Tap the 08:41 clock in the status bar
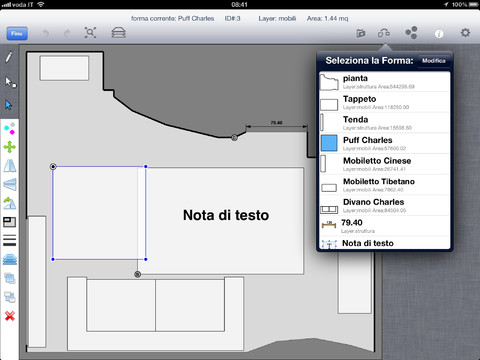 pos(239,5)
